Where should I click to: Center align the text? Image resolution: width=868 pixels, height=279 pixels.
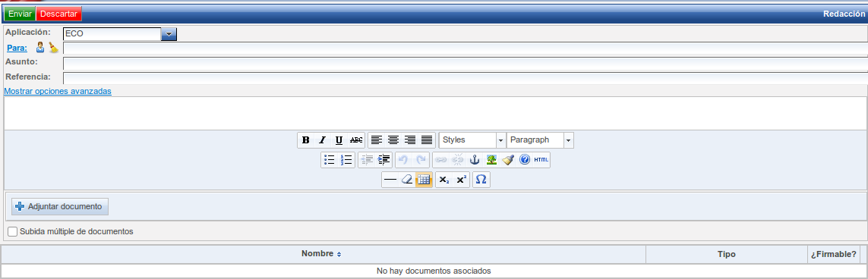[393, 140]
